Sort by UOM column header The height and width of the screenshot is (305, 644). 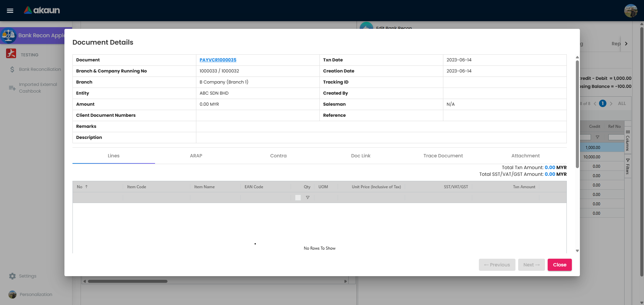coord(323,187)
